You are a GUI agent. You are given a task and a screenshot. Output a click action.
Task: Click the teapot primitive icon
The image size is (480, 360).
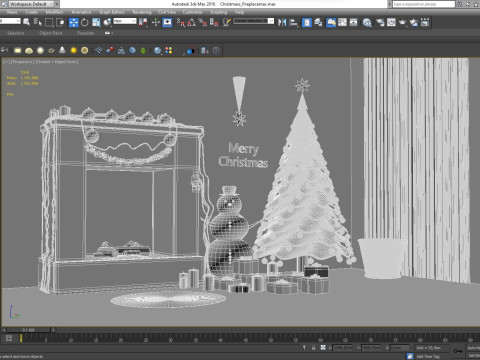click(x=51, y=50)
